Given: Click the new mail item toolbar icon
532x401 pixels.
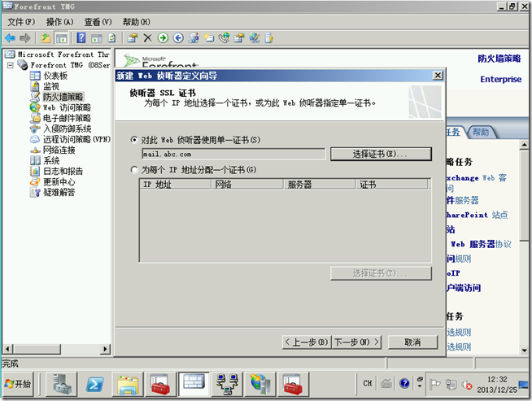Looking at the screenshot, I should coord(209,38).
